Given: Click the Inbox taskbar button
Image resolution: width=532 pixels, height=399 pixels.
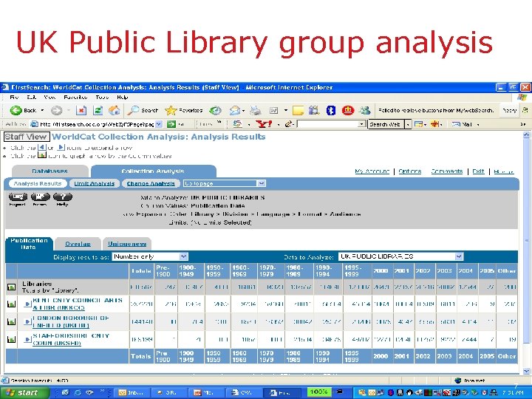Looking at the screenshot, I should (x=132, y=392).
